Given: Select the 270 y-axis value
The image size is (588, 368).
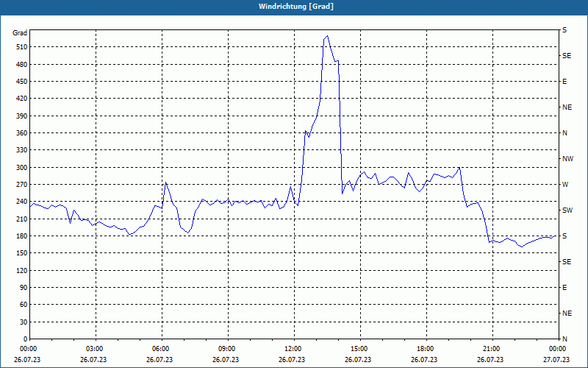Looking at the screenshot, I should coord(21,185).
